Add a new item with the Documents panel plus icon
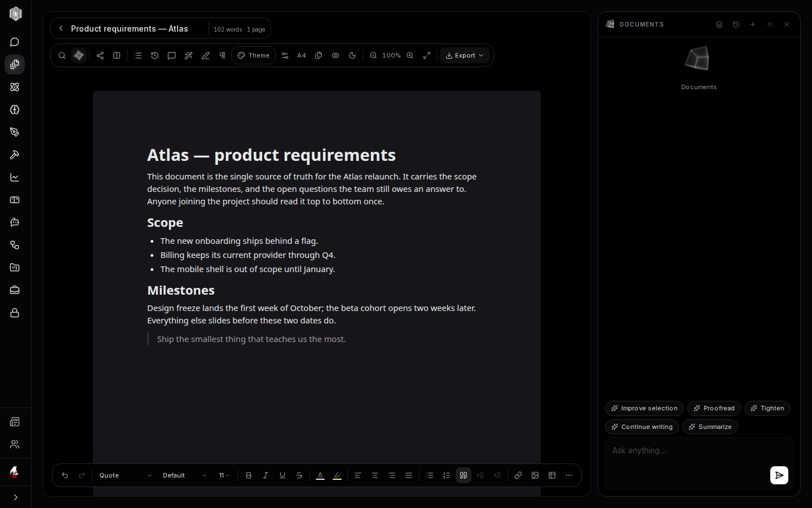 click(x=753, y=24)
